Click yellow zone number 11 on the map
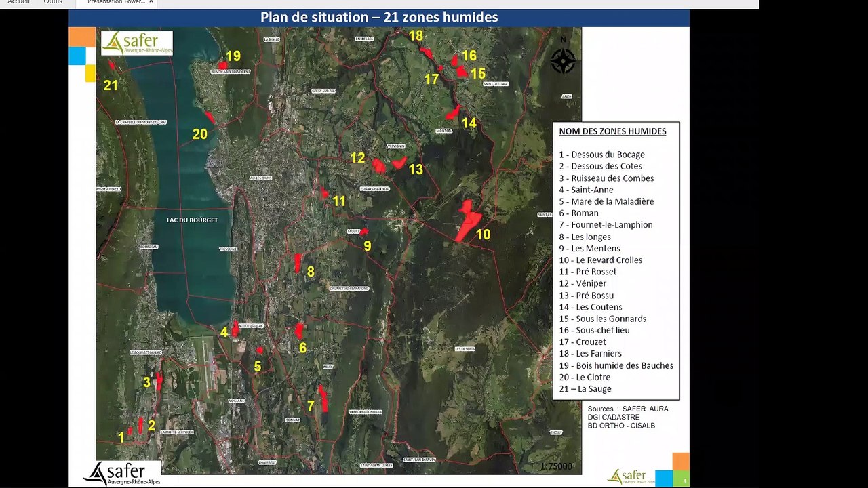The image size is (868, 488). click(339, 201)
